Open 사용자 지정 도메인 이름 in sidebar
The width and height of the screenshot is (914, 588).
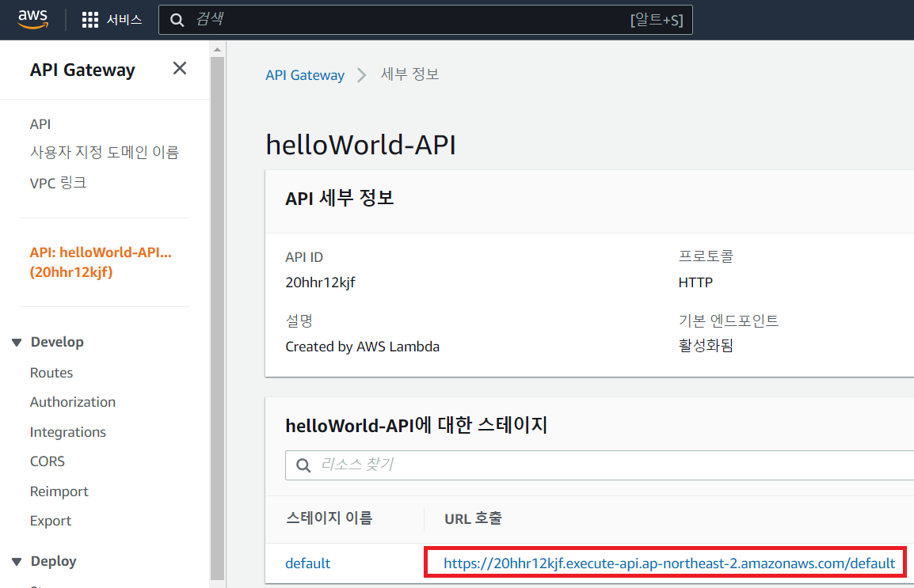pyautogui.click(x=105, y=153)
